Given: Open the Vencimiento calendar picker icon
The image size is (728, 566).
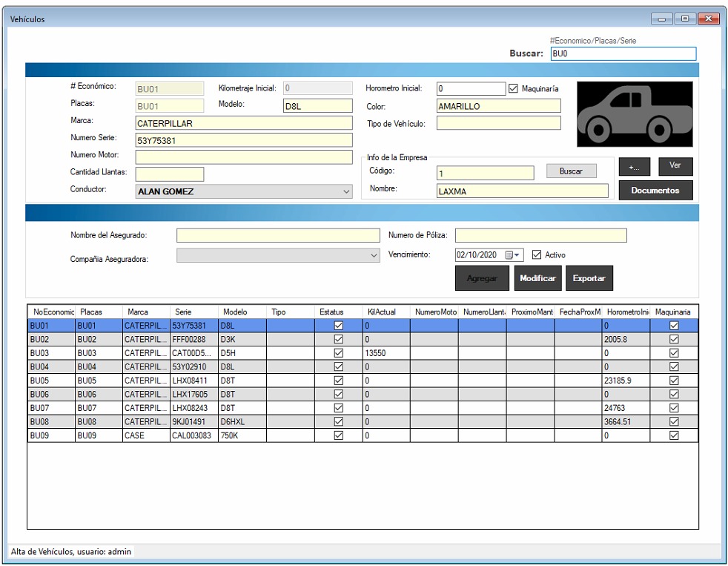Looking at the screenshot, I should click(512, 254).
